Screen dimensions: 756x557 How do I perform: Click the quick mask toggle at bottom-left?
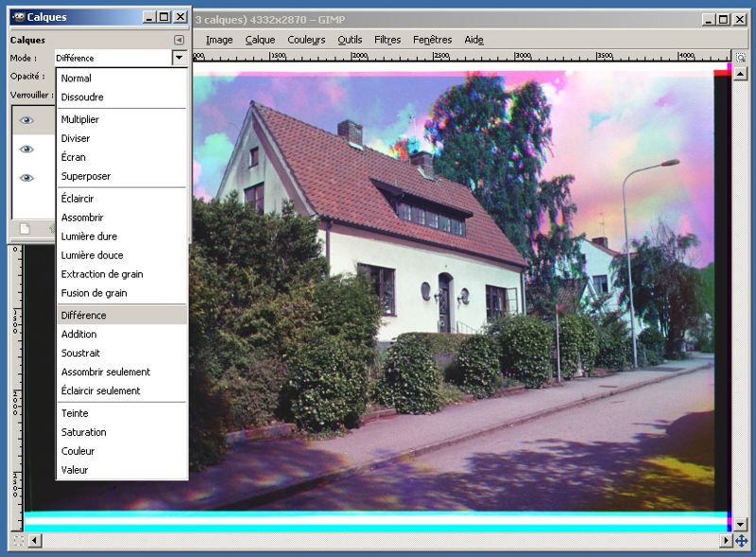click(18, 541)
